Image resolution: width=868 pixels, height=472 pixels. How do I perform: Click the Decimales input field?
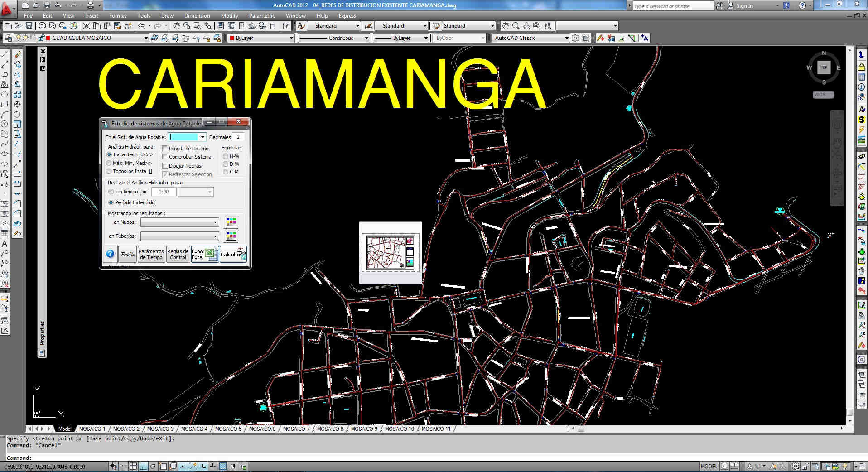pyautogui.click(x=238, y=137)
